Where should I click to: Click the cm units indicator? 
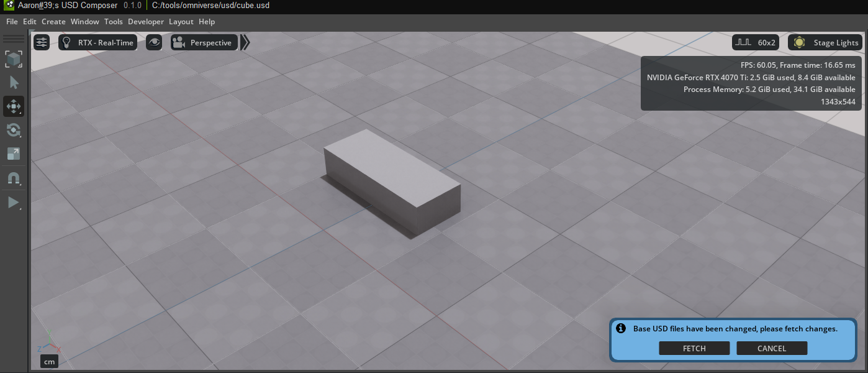(x=49, y=361)
